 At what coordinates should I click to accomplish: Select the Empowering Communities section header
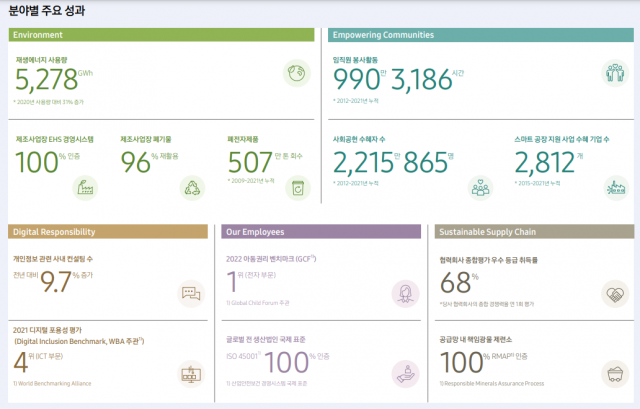point(481,35)
